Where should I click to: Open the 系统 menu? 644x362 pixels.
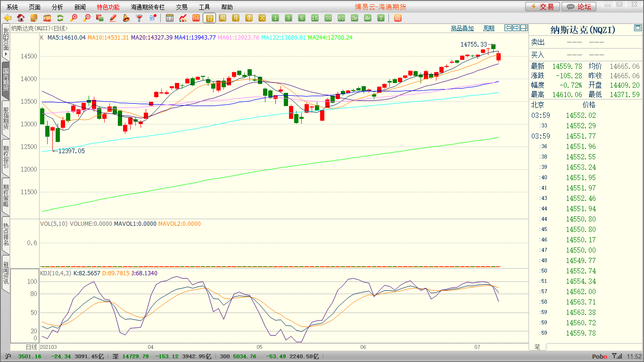coord(12,7)
